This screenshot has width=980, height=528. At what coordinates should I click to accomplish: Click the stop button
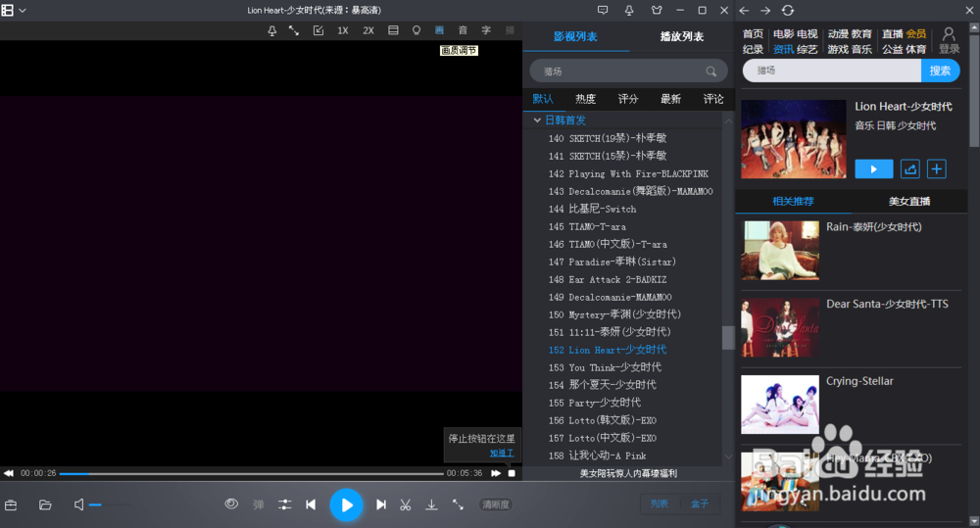(x=512, y=474)
